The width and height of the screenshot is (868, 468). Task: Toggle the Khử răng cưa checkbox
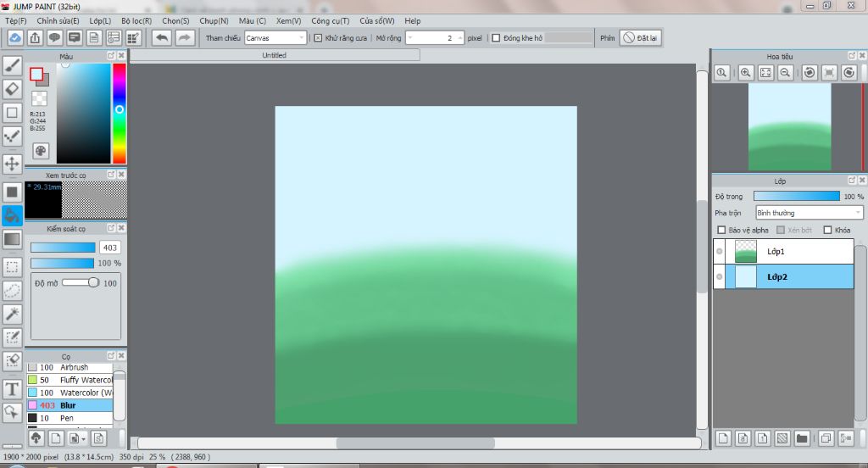[319, 38]
